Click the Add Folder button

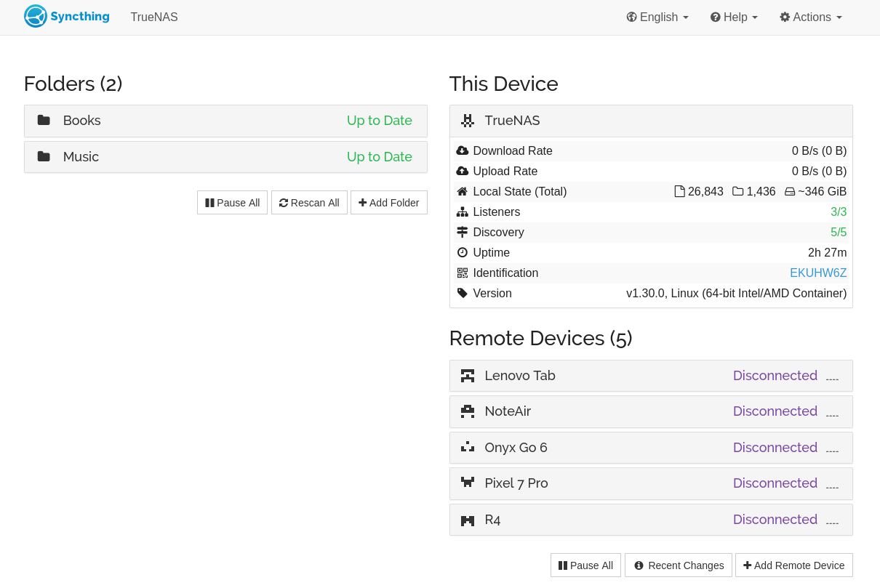pyautogui.click(x=389, y=203)
